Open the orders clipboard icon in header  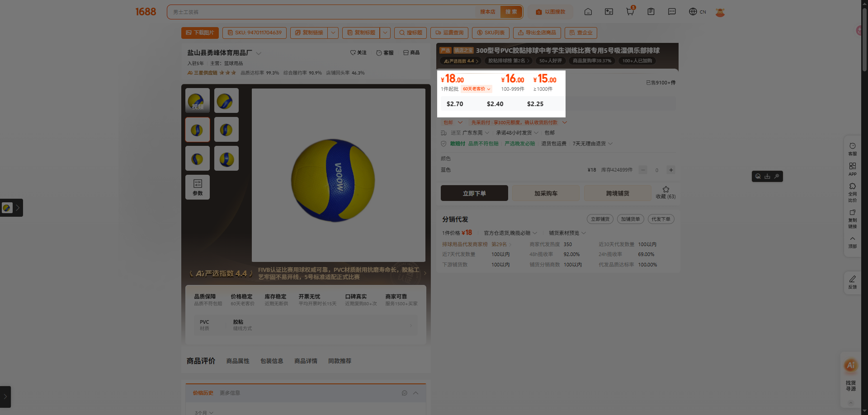point(651,12)
